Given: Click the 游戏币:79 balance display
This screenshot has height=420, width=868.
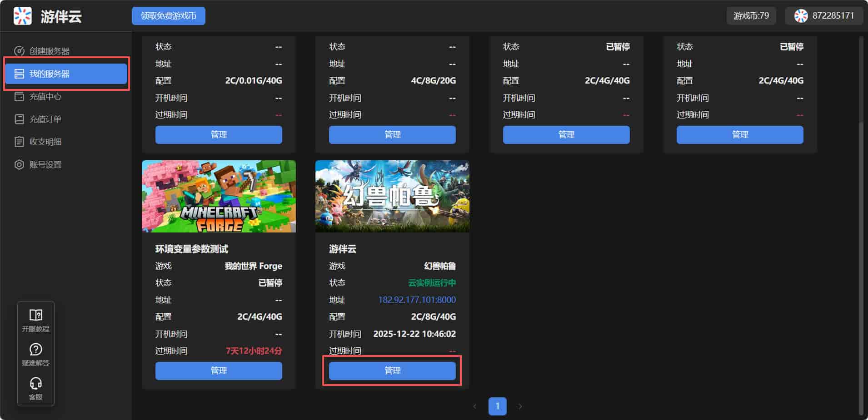Looking at the screenshot, I should (x=751, y=16).
